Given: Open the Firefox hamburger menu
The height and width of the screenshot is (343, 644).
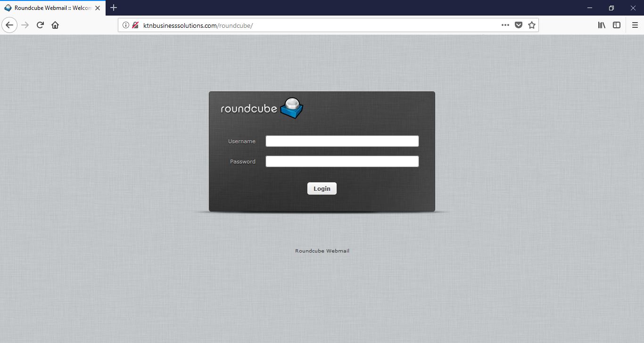Looking at the screenshot, I should tap(635, 25).
